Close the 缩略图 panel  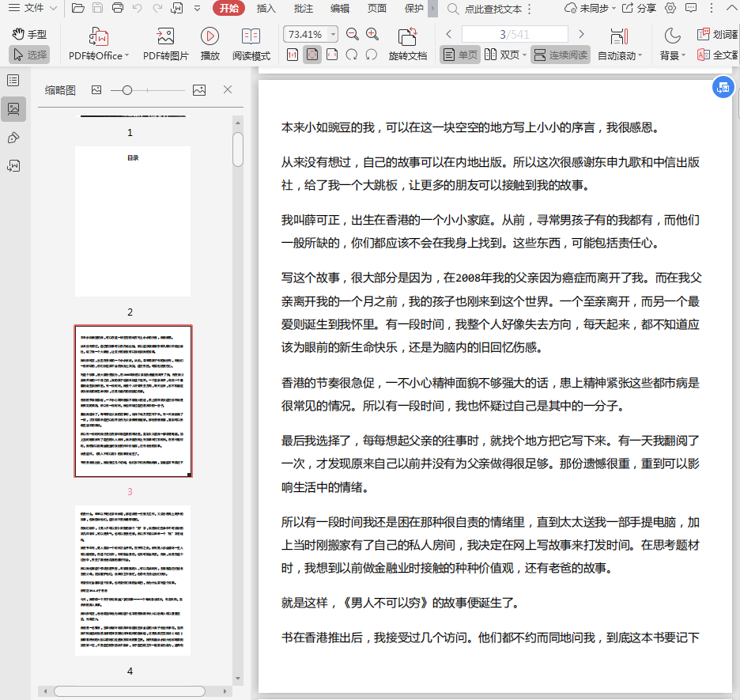click(228, 89)
